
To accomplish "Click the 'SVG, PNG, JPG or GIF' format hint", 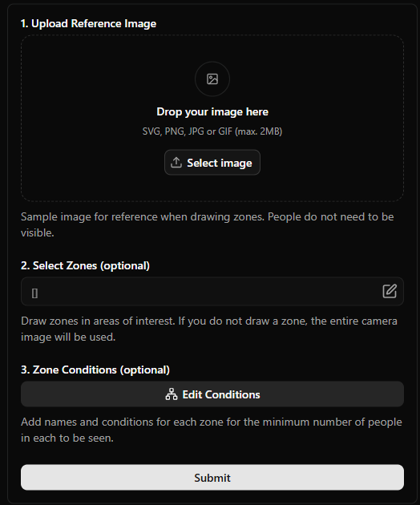I will click(x=212, y=131).
